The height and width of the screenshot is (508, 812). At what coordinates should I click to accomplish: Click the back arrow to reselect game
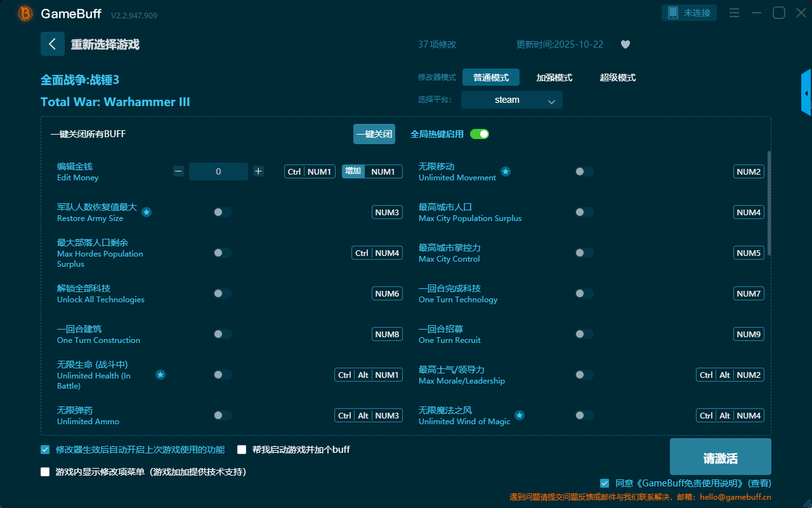click(x=53, y=44)
